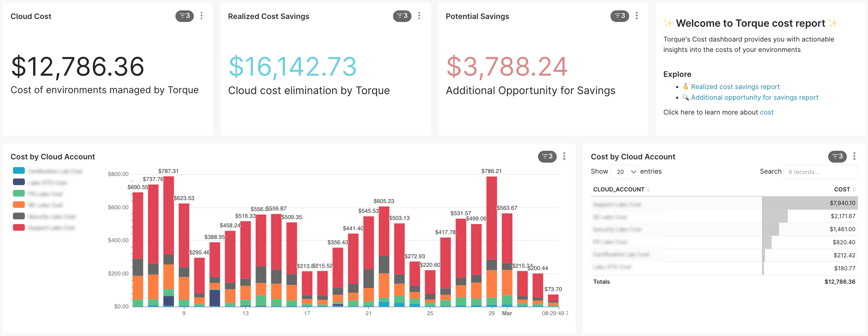The height and width of the screenshot is (336, 868).
Task: Open the Realized Cost Savings three-dot menu
Action: click(x=419, y=16)
